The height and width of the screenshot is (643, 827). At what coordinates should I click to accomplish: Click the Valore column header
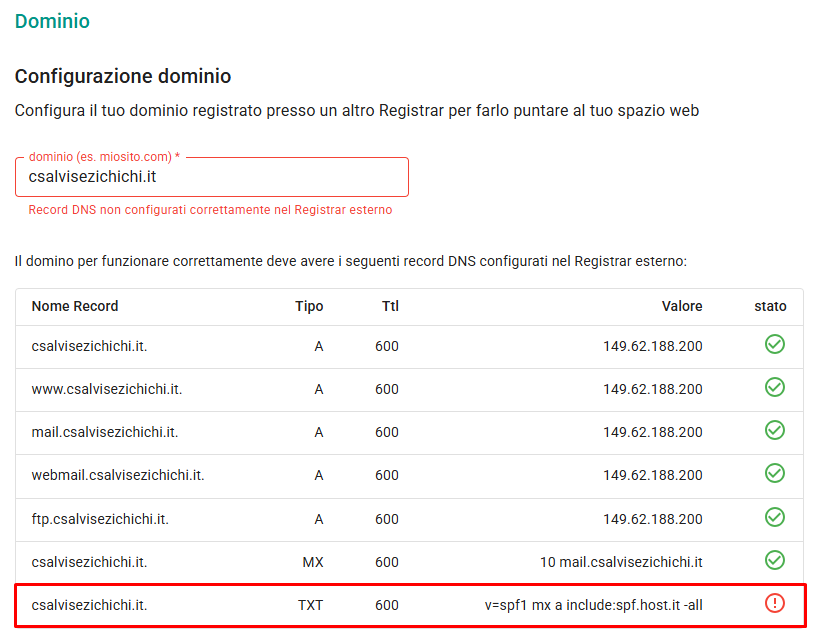[682, 306]
